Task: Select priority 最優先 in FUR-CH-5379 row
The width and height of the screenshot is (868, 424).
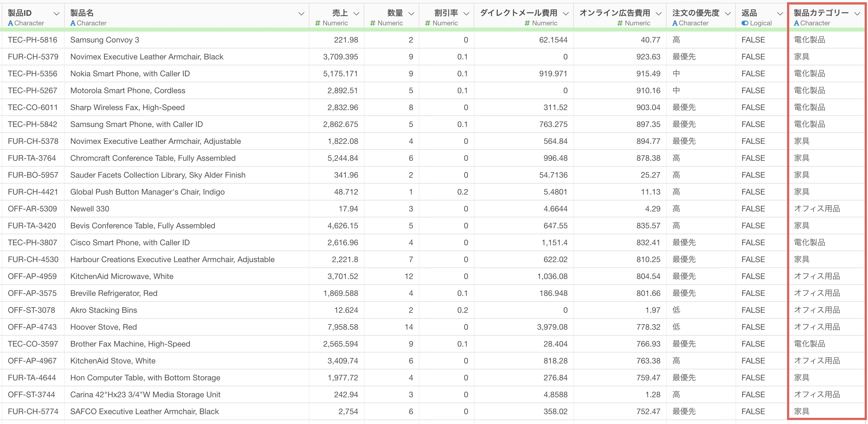Action: [684, 57]
